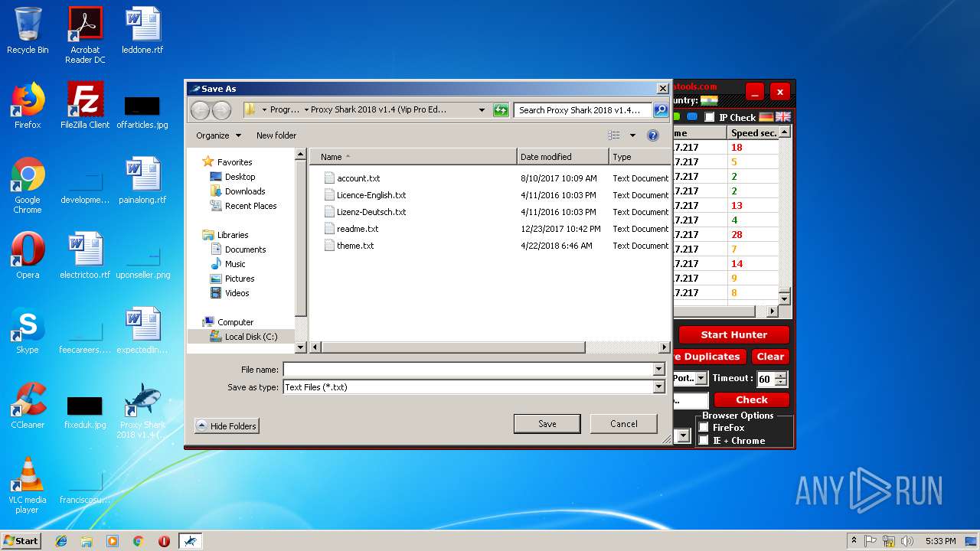Open the change view dropdown arrow
This screenshot has height=551, width=980.
click(x=632, y=135)
